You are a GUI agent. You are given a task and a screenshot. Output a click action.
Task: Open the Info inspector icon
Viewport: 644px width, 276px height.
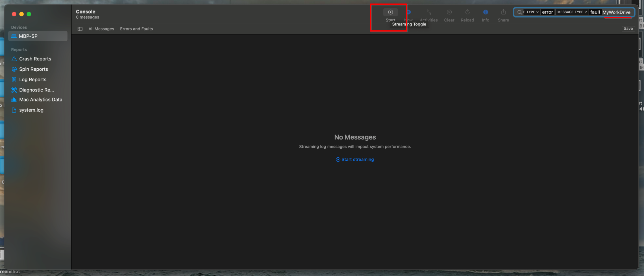click(486, 12)
